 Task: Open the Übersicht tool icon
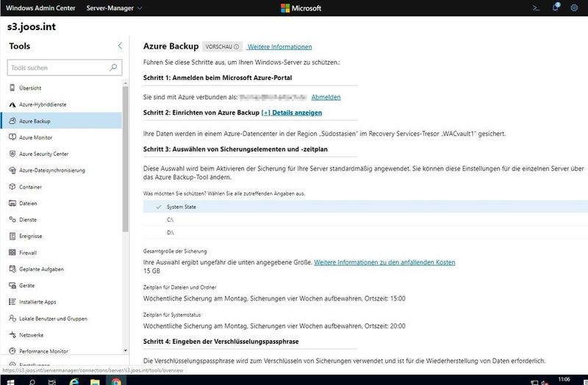coord(12,87)
